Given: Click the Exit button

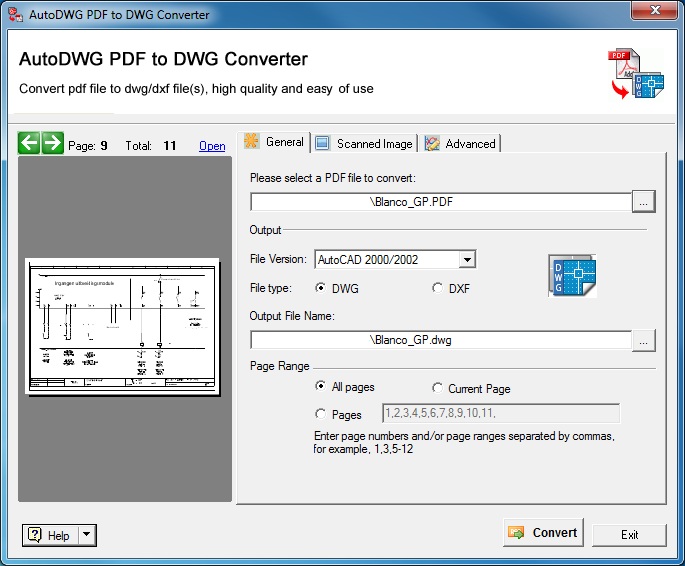Looking at the screenshot, I should point(629,535).
